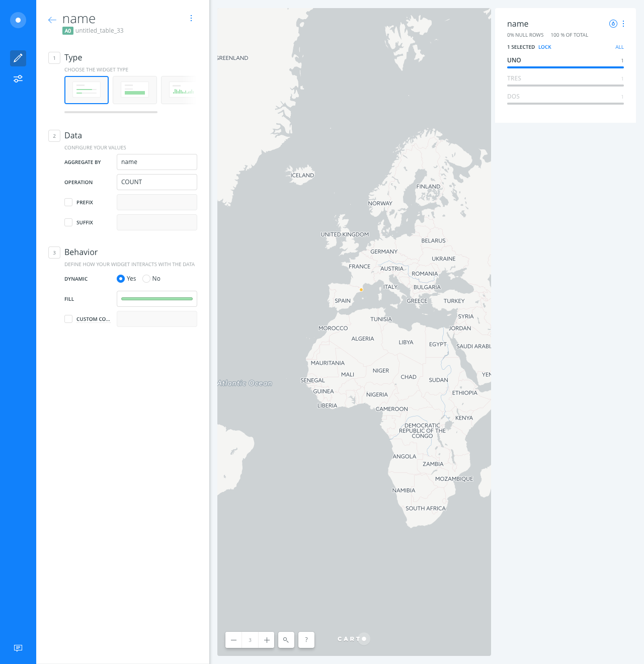The width and height of the screenshot is (644, 664).
Task: Zoom out the map with minus
Action: tap(233, 640)
